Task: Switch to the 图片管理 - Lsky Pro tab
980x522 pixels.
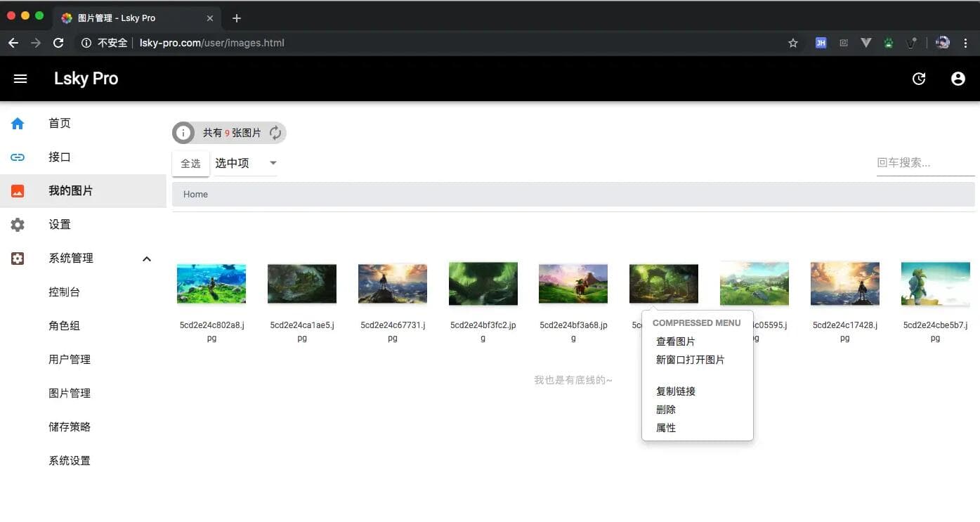Action: tap(137, 18)
